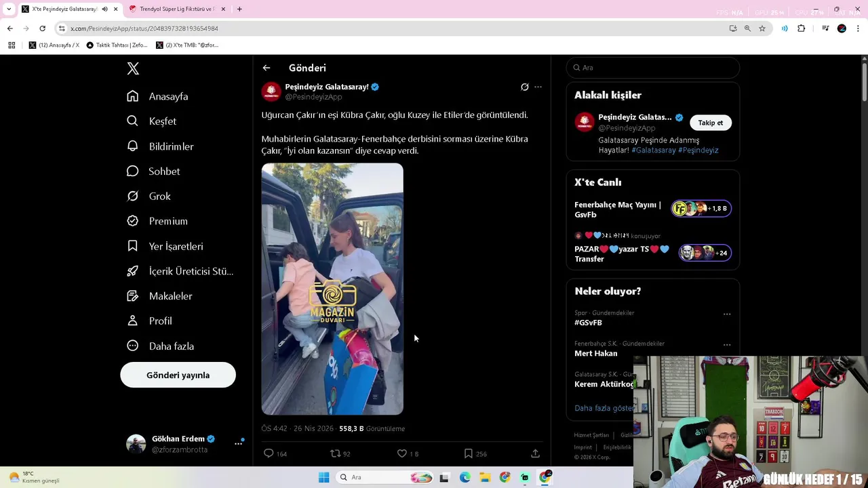The width and height of the screenshot is (868, 488).
Task: Open the tab search dropdown arrow
Action: coord(8,9)
